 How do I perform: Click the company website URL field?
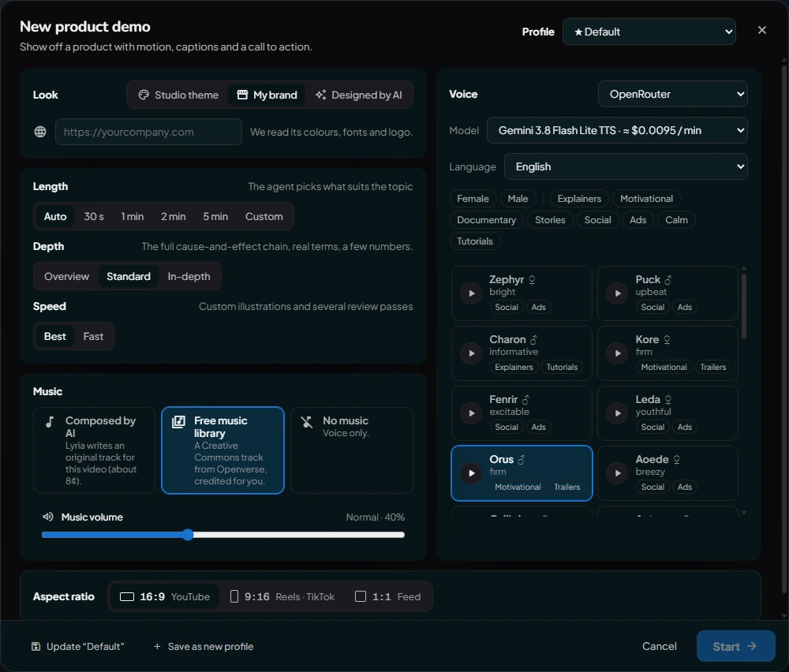coord(148,132)
